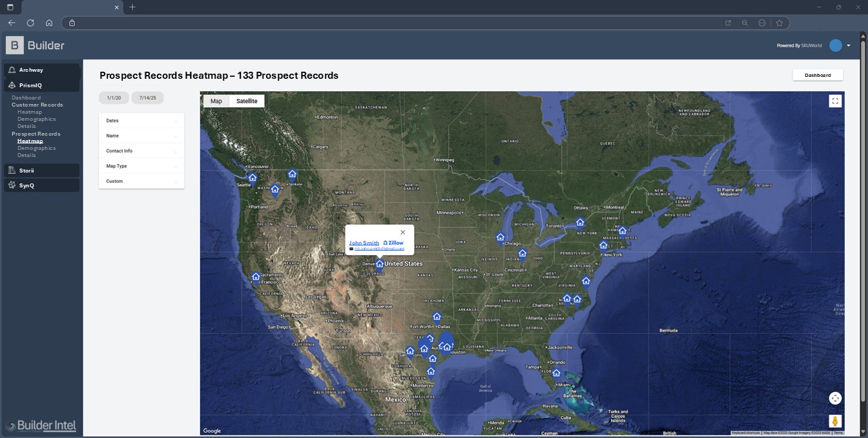
Task: Click the 1/1/20 start date chip
Action: point(114,98)
